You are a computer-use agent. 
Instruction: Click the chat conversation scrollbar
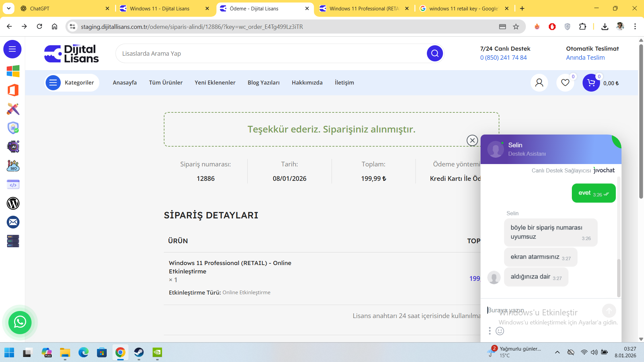coord(619,278)
